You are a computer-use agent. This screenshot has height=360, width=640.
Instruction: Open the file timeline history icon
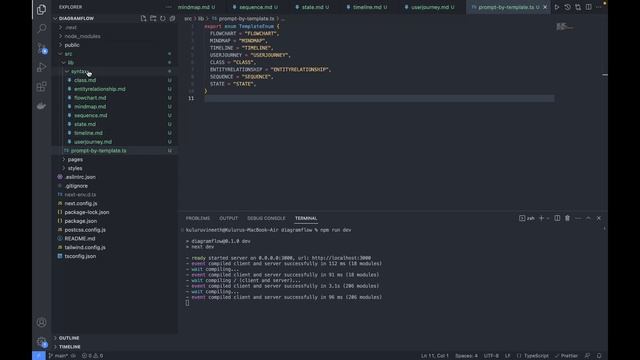point(567,7)
